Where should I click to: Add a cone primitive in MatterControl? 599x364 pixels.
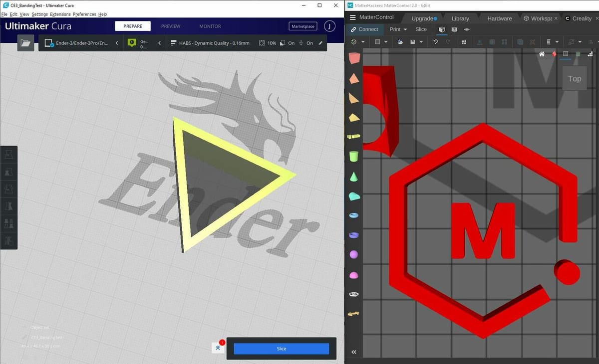point(354,176)
